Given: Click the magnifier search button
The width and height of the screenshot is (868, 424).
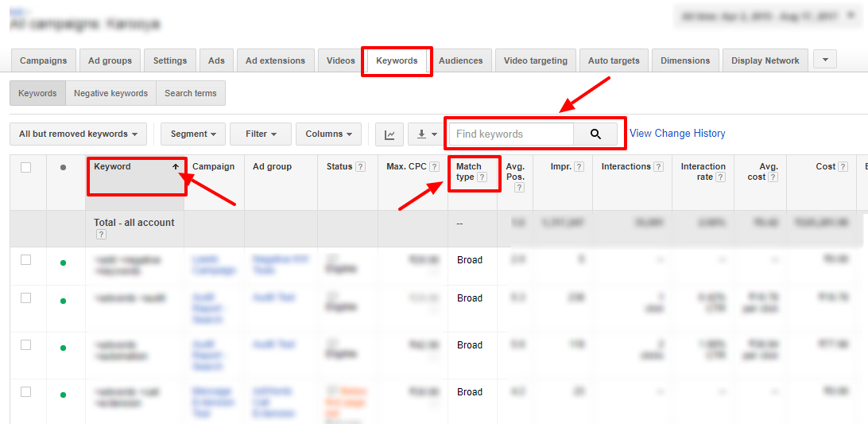Looking at the screenshot, I should 595,134.
